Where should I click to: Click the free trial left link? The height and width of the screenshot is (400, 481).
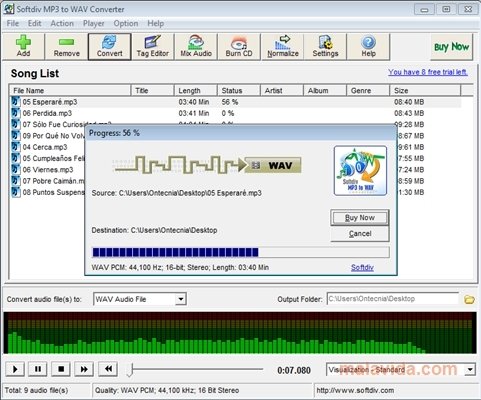pos(428,72)
